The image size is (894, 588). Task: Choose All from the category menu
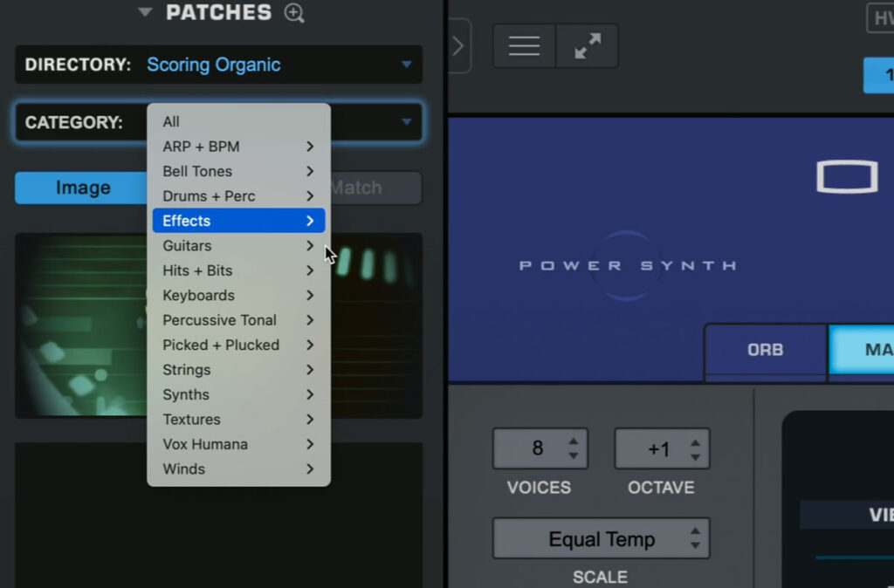tap(171, 122)
